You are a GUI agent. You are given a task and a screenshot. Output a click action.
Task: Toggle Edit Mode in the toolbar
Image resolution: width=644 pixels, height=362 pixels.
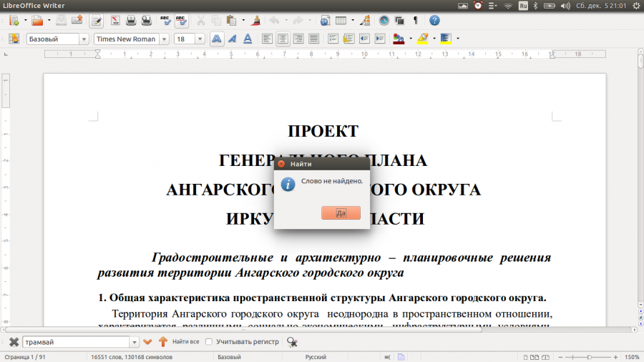(96, 21)
